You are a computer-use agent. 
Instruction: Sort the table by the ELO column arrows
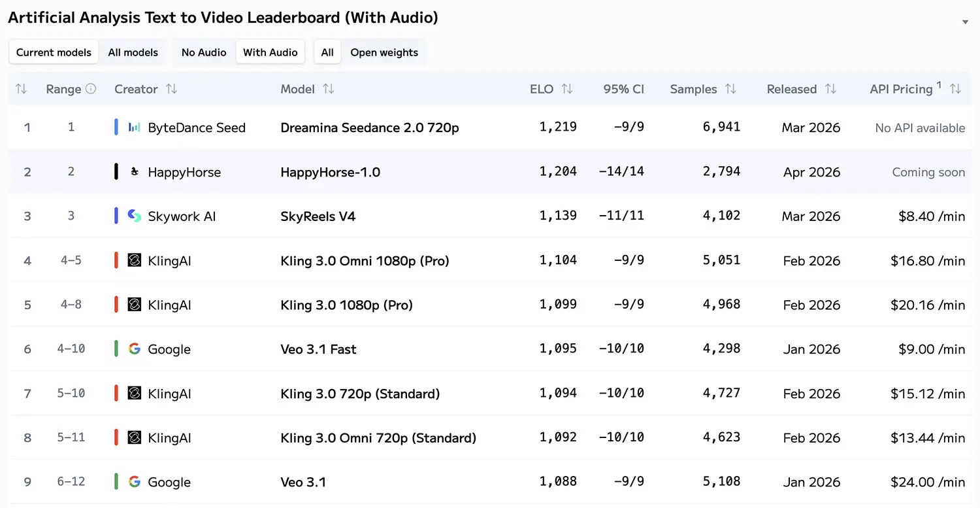point(567,89)
